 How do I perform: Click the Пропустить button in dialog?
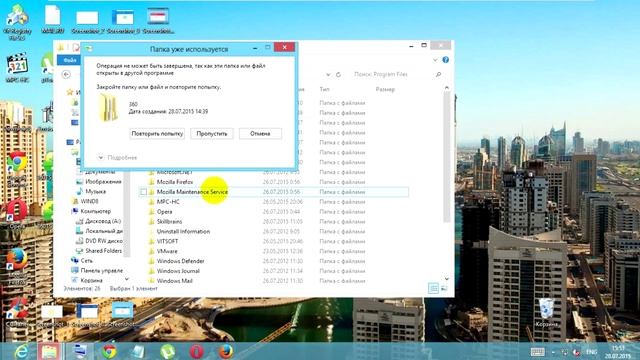point(211,133)
